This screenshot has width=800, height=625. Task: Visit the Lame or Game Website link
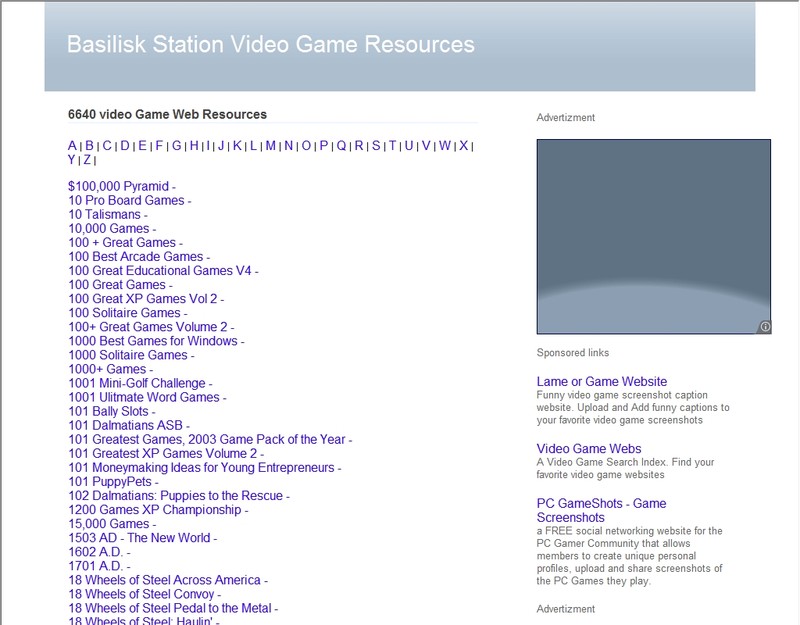click(601, 381)
